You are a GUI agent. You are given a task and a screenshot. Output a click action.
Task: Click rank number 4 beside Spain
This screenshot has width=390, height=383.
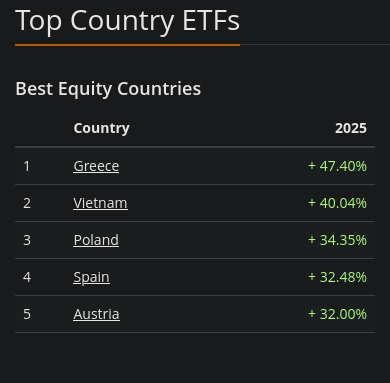click(27, 277)
